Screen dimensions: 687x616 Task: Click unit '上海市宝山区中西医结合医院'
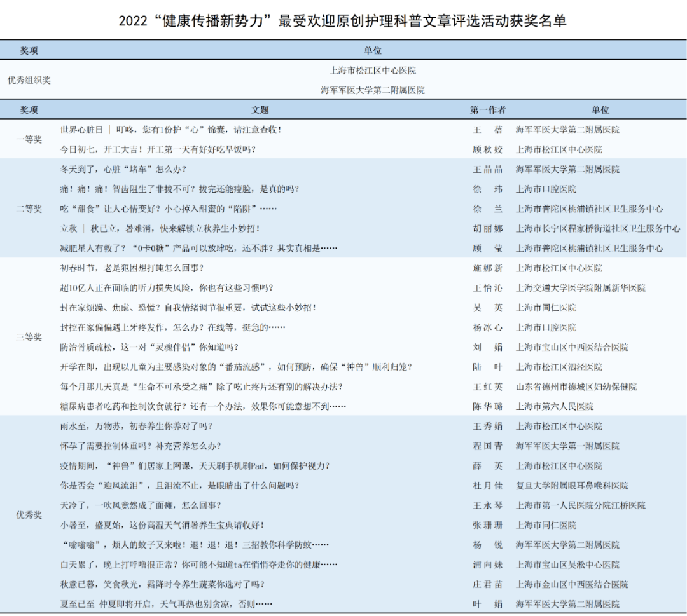[572, 347]
